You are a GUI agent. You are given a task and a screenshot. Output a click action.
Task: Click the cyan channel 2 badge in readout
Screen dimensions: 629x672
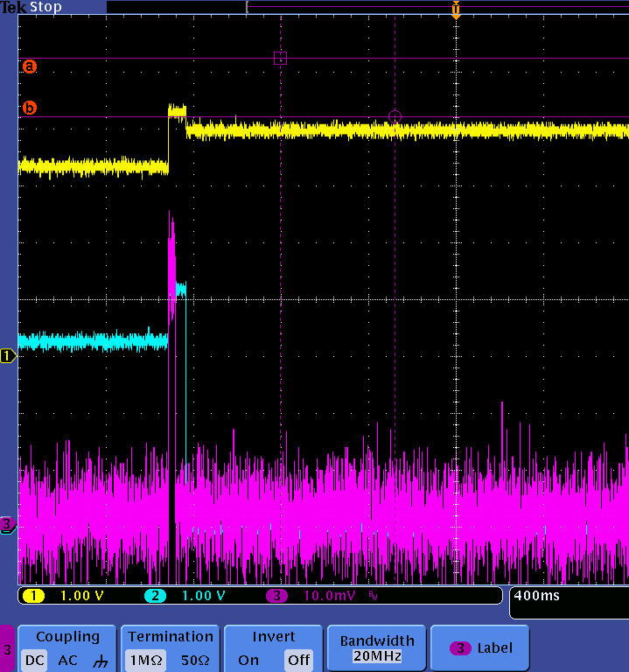(155, 596)
